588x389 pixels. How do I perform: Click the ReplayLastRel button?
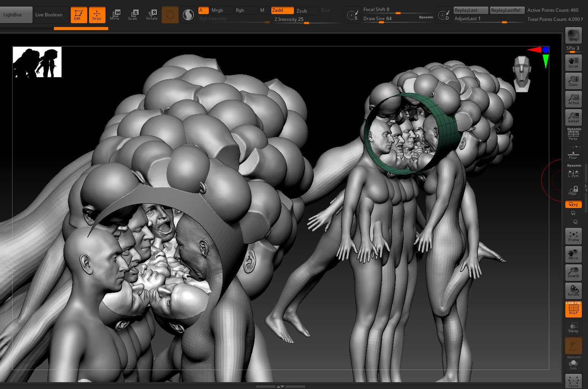click(x=507, y=10)
